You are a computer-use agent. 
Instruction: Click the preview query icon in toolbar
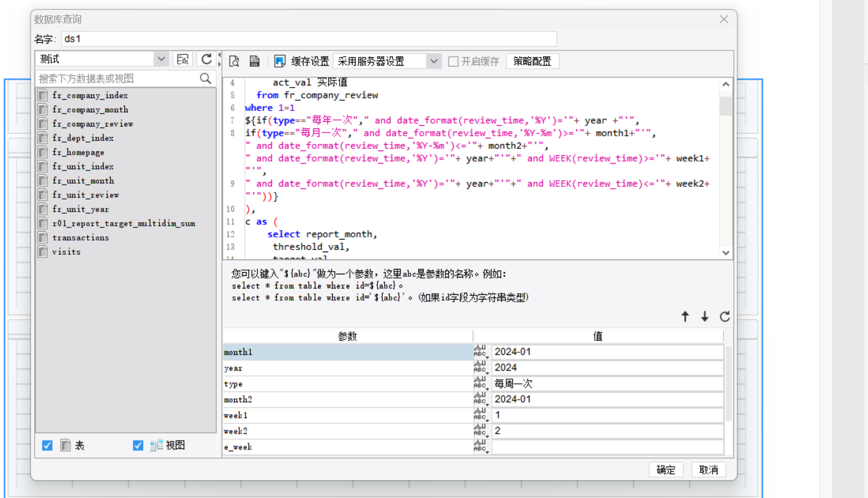point(234,61)
